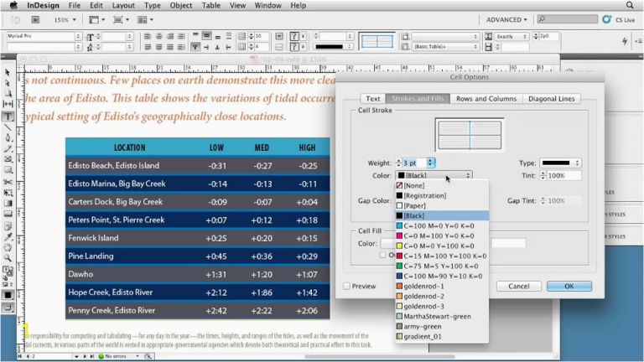Click the stroke Color dropdown showing [Black]
This screenshot has width=644, height=362.
(434, 175)
